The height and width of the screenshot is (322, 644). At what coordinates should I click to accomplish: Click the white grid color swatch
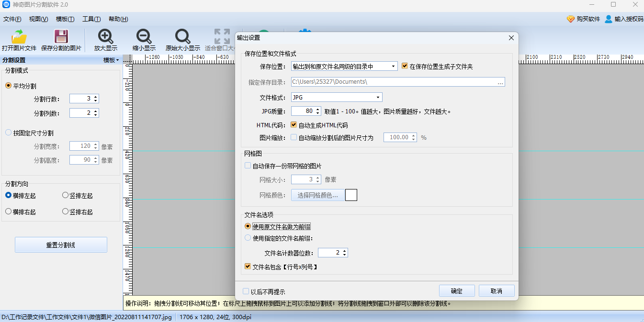[x=351, y=195]
